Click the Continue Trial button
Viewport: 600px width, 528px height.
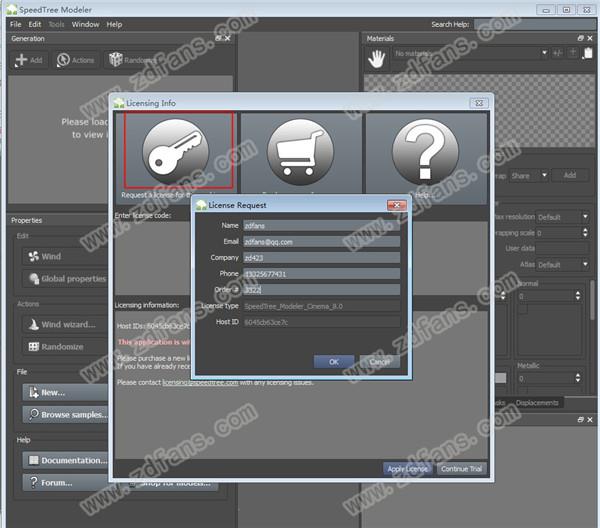click(461, 469)
